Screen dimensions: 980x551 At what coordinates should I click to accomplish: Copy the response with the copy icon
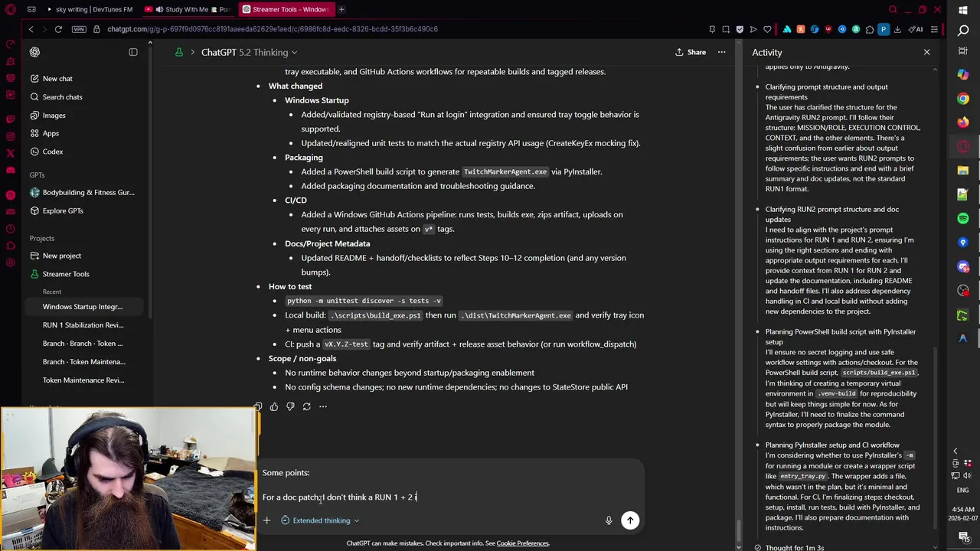tap(258, 406)
